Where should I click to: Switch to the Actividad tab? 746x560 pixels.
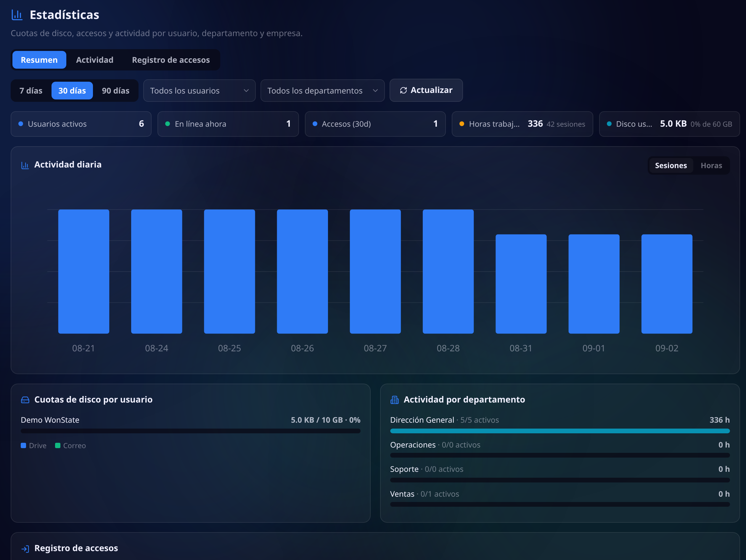click(x=95, y=60)
